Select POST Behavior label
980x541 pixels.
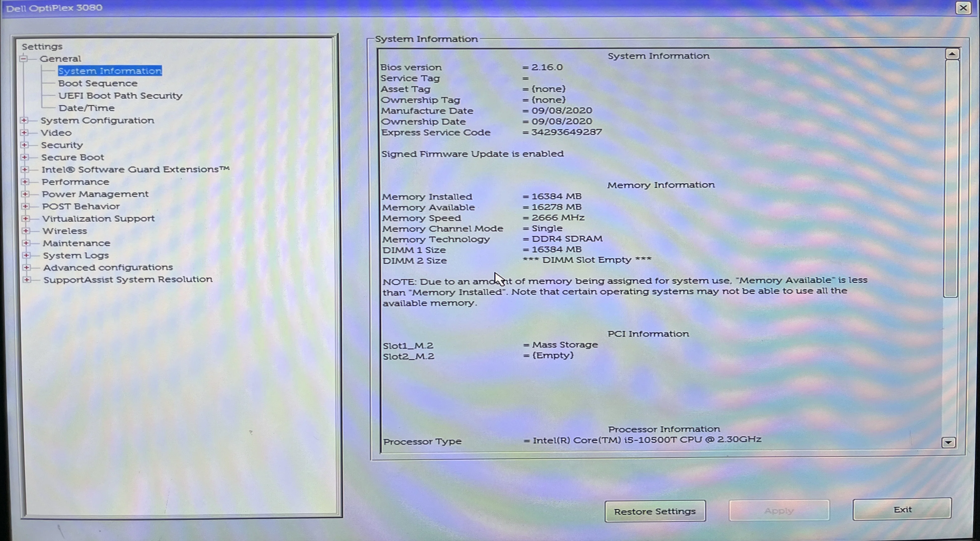point(81,206)
